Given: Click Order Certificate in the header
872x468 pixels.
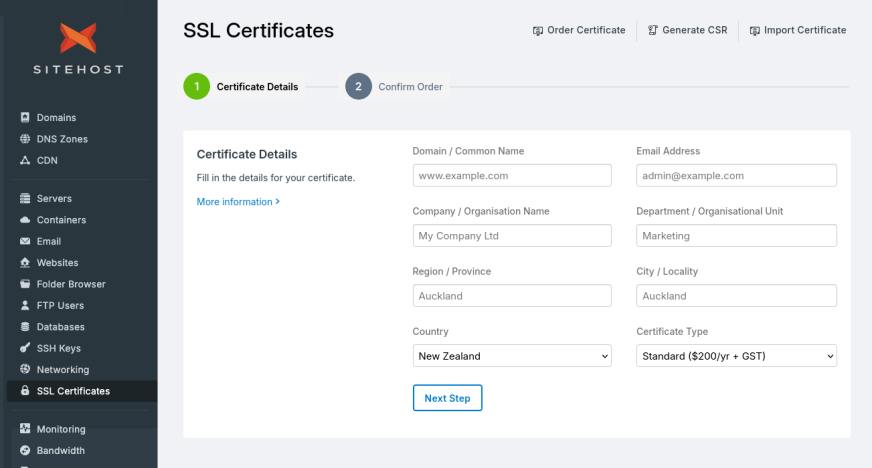Looking at the screenshot, I should tap(579, 30).
